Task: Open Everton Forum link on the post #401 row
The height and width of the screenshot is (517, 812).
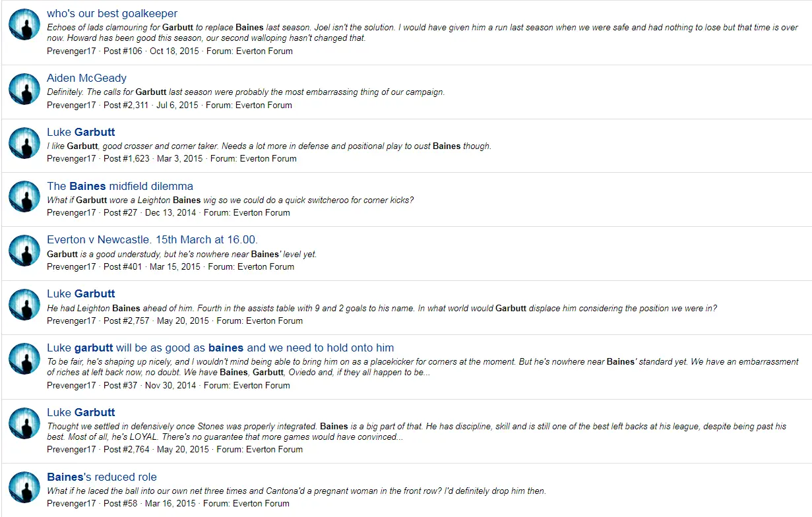Action: (266, 266)
